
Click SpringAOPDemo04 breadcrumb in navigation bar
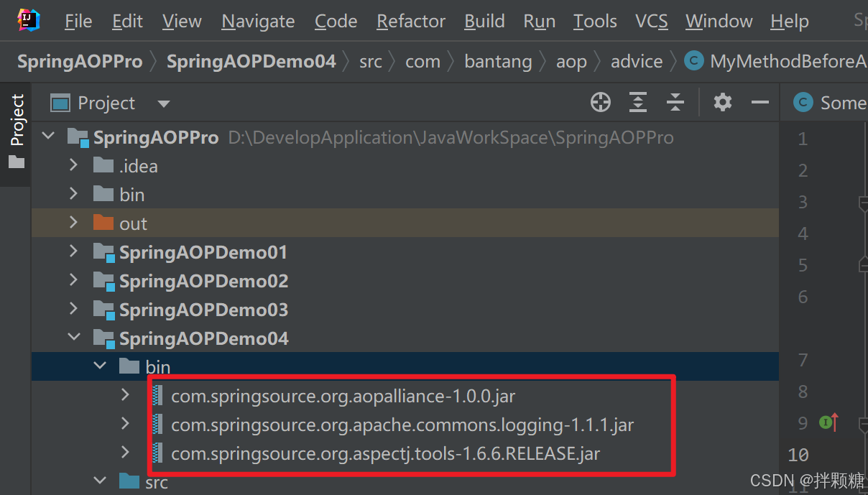click(251, 62)
